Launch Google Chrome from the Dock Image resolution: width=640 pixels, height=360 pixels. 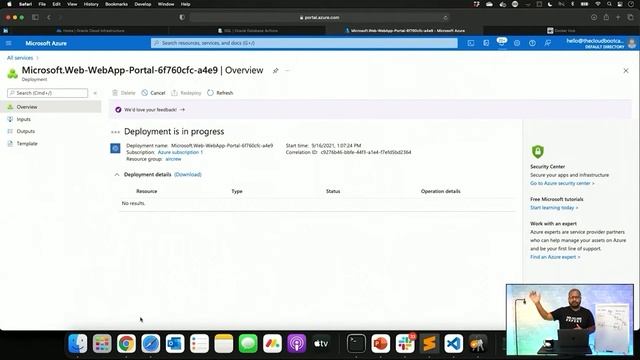126,344
